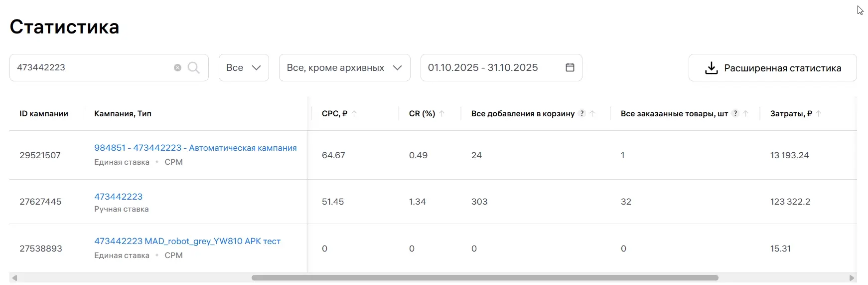
Task: Click the horizontal scrollbar left arrow
Action: pos(14,278)
